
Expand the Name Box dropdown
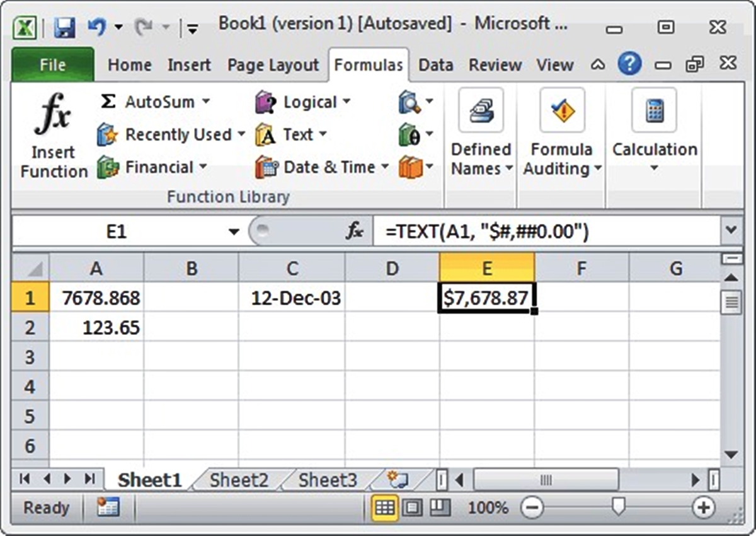click(x=234, y=230)
